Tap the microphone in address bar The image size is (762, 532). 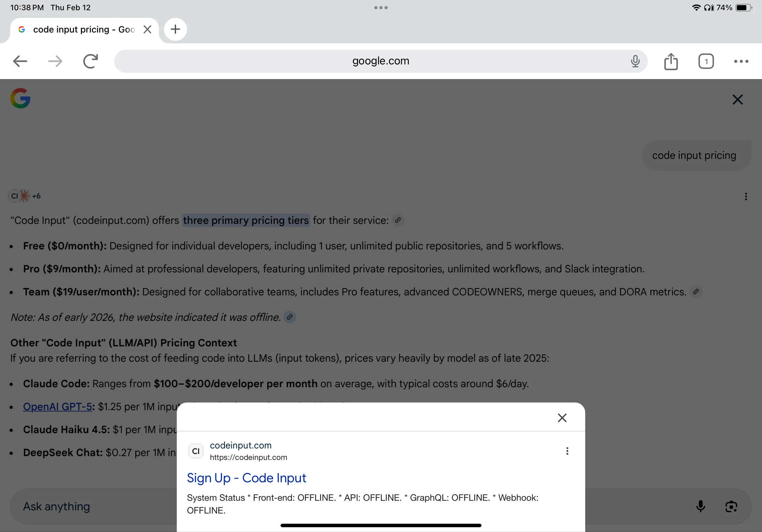pyautogui.click(x=635, y=61)
